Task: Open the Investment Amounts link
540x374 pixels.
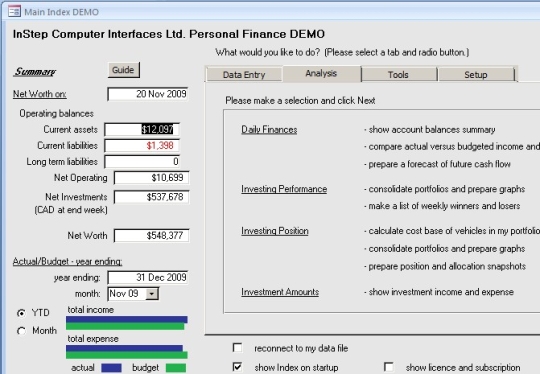Action: click(280, 292)
